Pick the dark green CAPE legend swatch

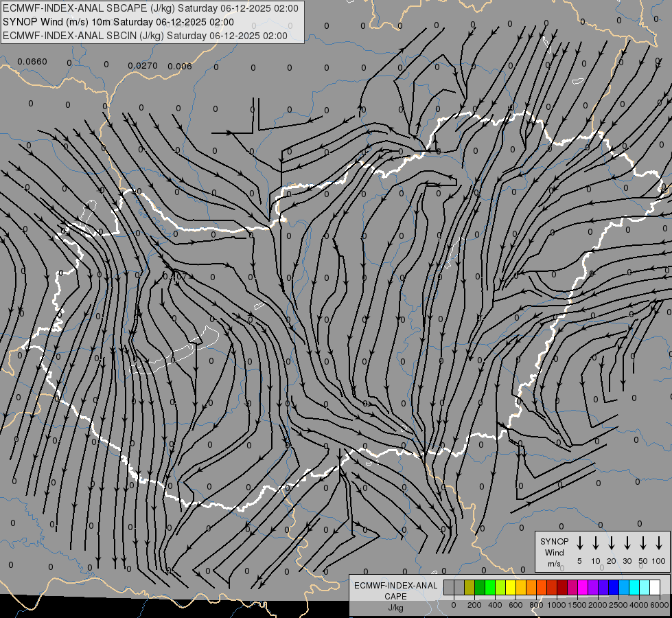pos(480,588)
